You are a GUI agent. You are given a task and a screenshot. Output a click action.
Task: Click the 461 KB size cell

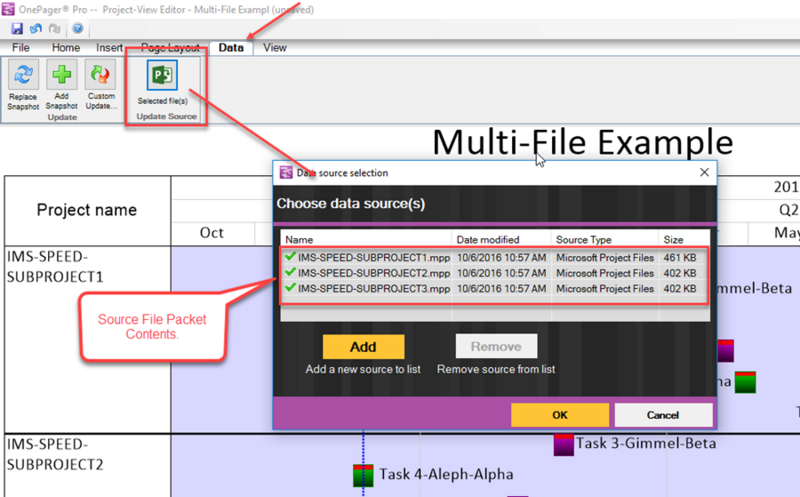tap(680, 258)
